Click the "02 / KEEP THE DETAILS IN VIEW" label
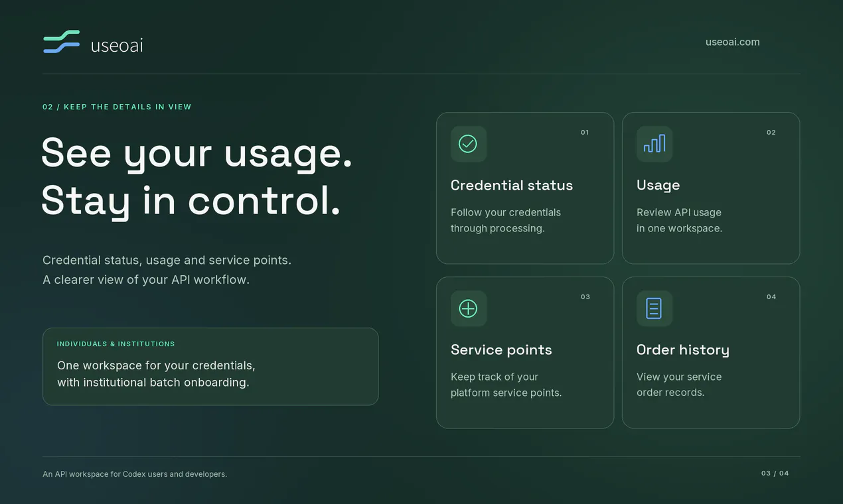This screenshot has width=843, height=504. pos(117,107)
